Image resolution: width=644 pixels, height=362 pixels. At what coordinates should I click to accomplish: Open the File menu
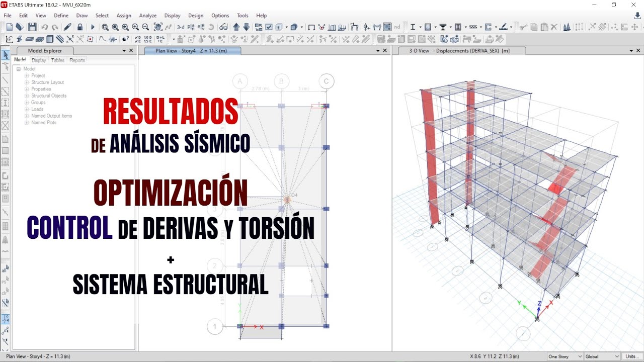click(x=8, y=16)
